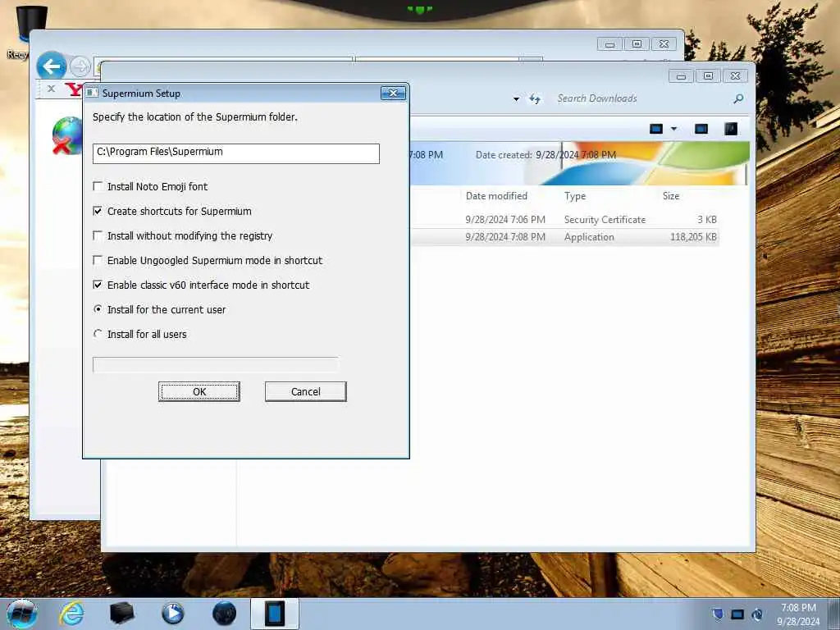Click the Supermium folder path field
Image resolution: width=840 pixels, height=630 pixels.
pos(235,153)
